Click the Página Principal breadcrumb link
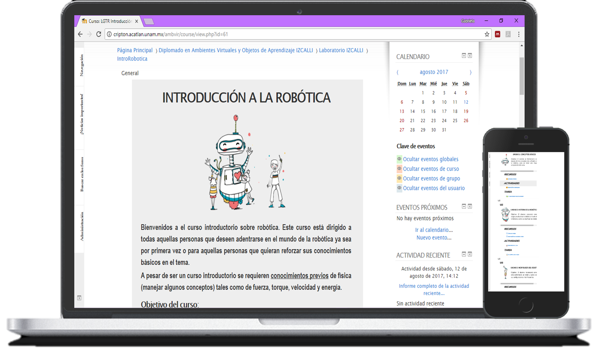This screenshot has height=364, width=598. click(135, 51)
